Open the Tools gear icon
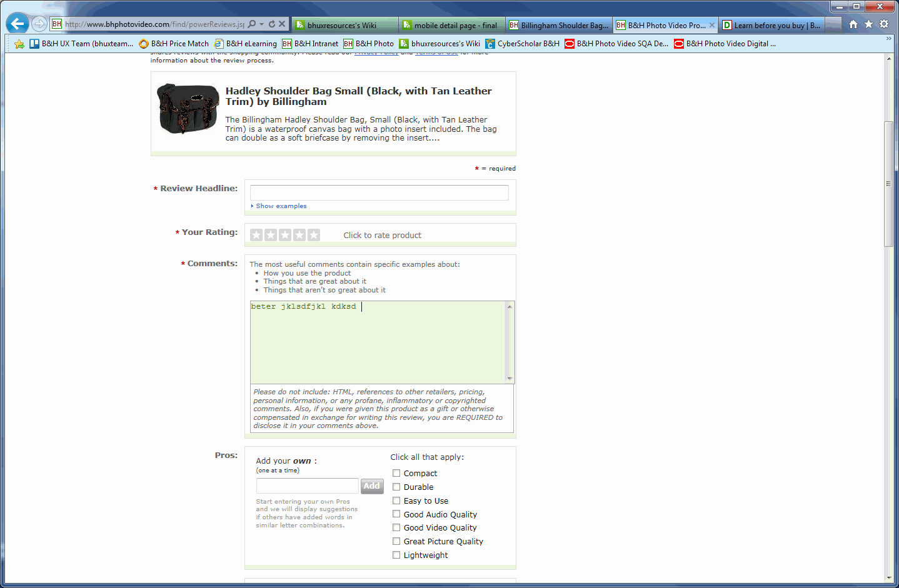 pyautogui.click(x=884, y=24)
